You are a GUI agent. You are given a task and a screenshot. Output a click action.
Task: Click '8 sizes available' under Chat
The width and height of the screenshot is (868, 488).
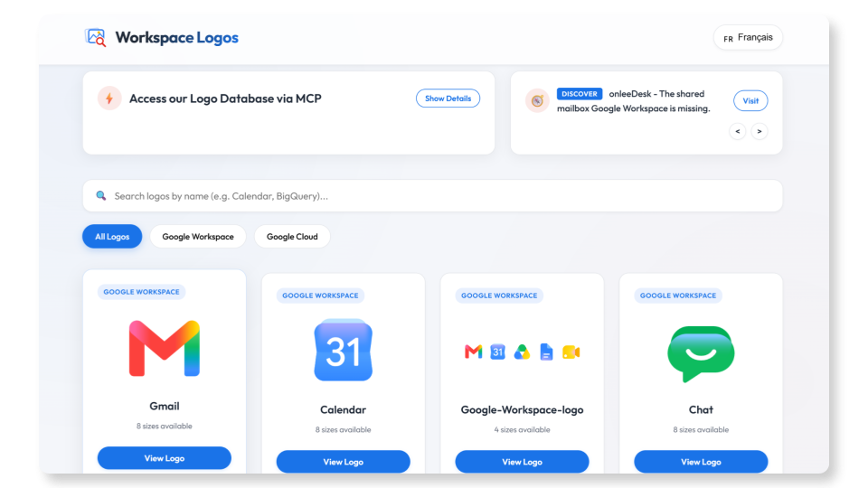(701, 430)
